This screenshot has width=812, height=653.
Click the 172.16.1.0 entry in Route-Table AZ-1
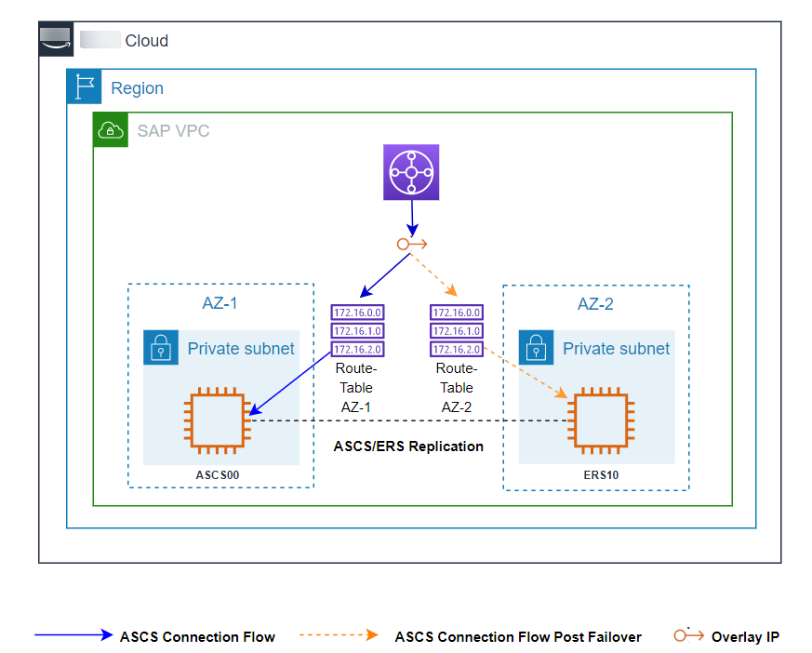[x=357, y=331]
